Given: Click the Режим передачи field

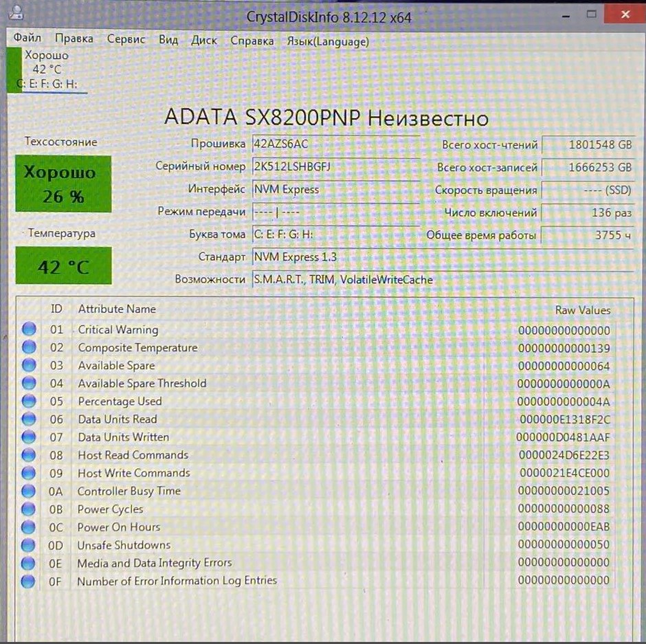Looking at the screenshot, I should point(336,212).
